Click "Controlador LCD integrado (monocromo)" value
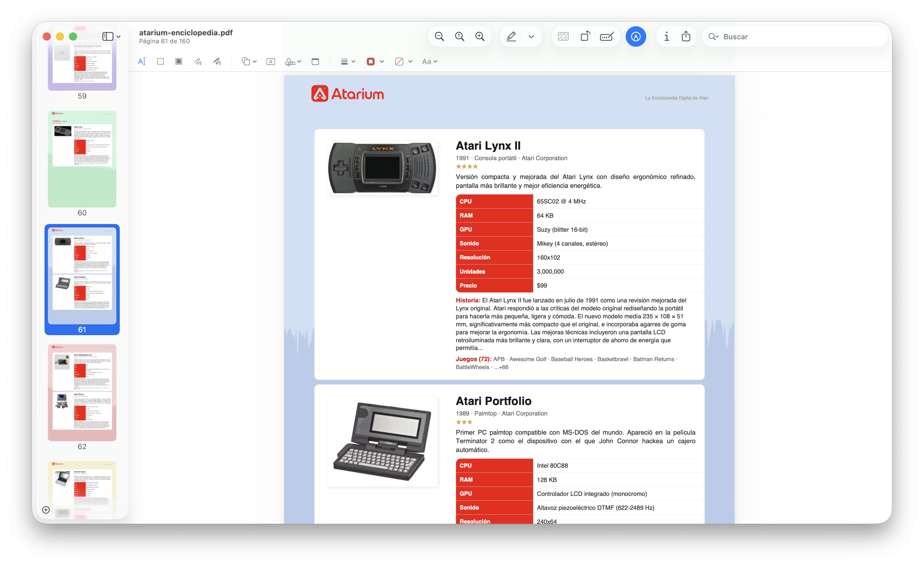The width and height of the screenshot is (924, 566). click(592, 494)
